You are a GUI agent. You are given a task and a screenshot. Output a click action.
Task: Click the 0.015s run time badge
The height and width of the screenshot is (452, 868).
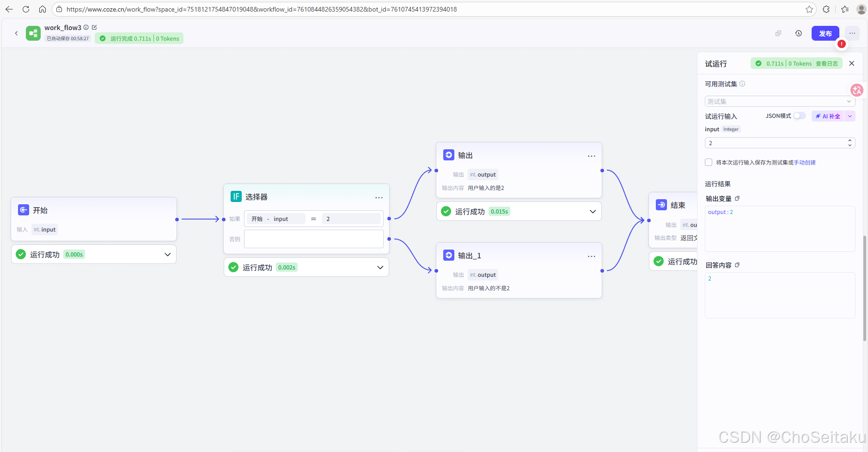coord(499,211)
